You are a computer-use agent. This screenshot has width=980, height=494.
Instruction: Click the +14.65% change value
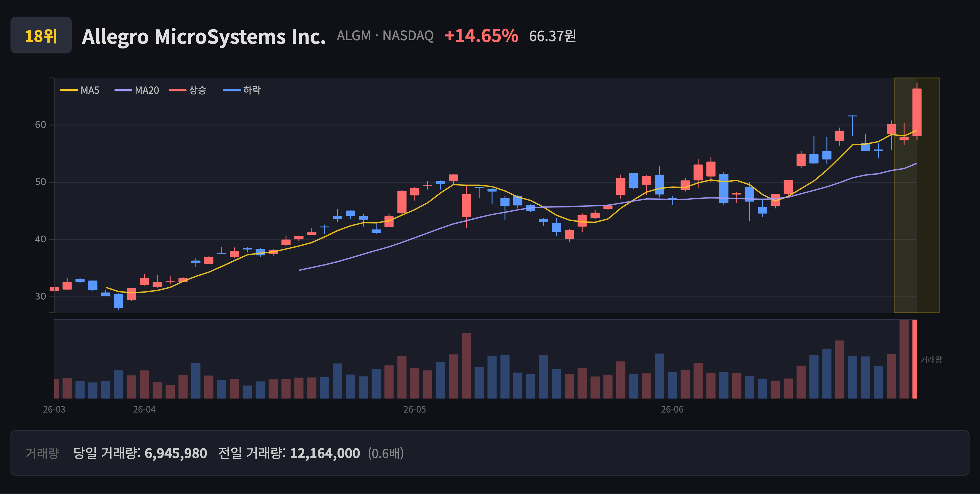pos(481,36)
